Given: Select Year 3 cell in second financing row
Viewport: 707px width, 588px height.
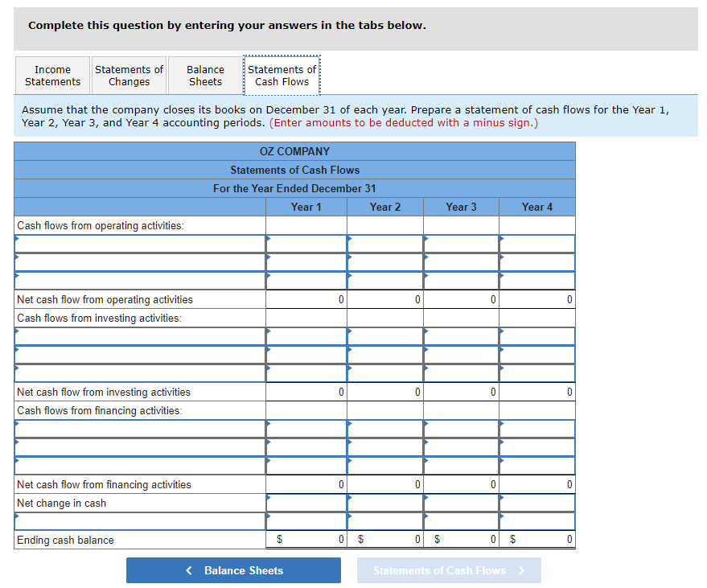Looking at the screenshot, I should point(461,447).
